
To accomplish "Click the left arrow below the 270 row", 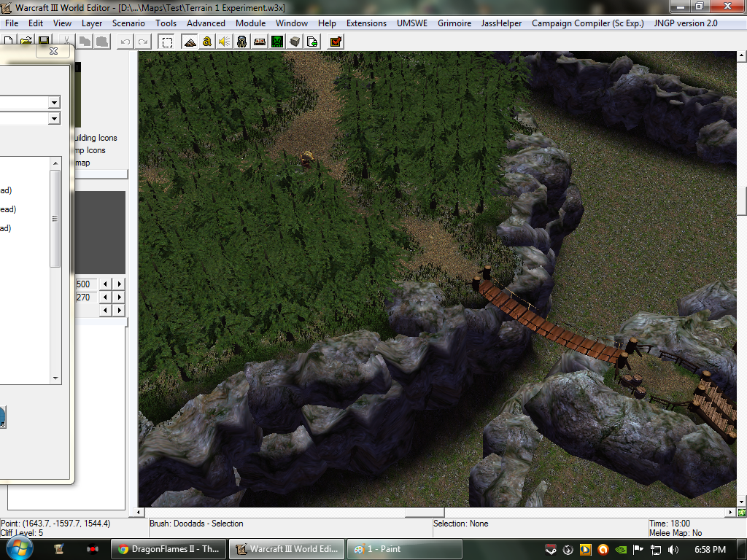I will click(105, 310).
